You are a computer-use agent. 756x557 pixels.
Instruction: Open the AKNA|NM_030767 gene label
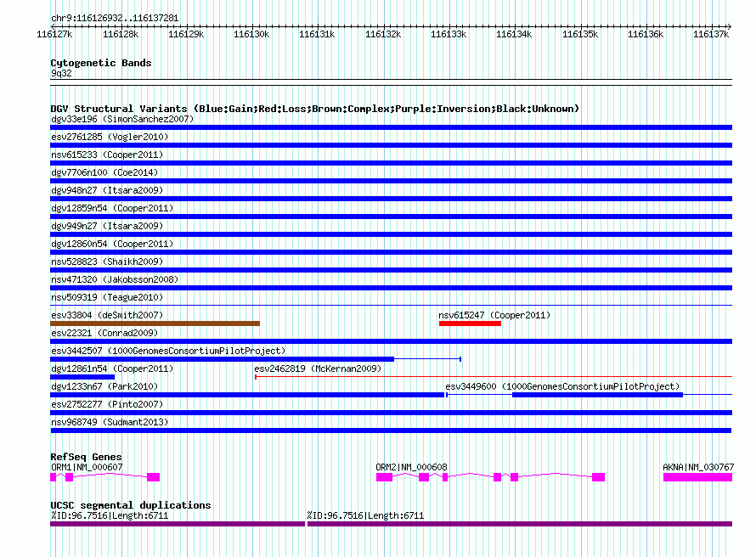click(698, 467)
